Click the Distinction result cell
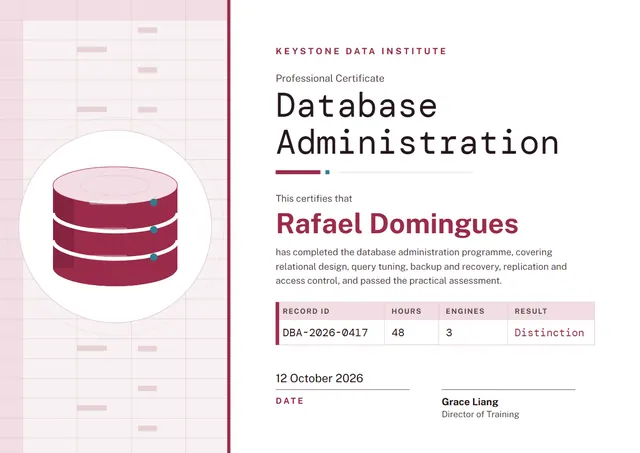This screenshot has width=640, height=453. [x=549, y=333]
